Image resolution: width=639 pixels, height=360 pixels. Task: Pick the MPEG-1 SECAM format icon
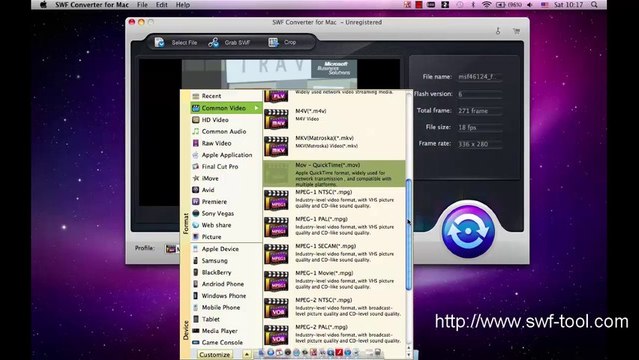(276, 254)
